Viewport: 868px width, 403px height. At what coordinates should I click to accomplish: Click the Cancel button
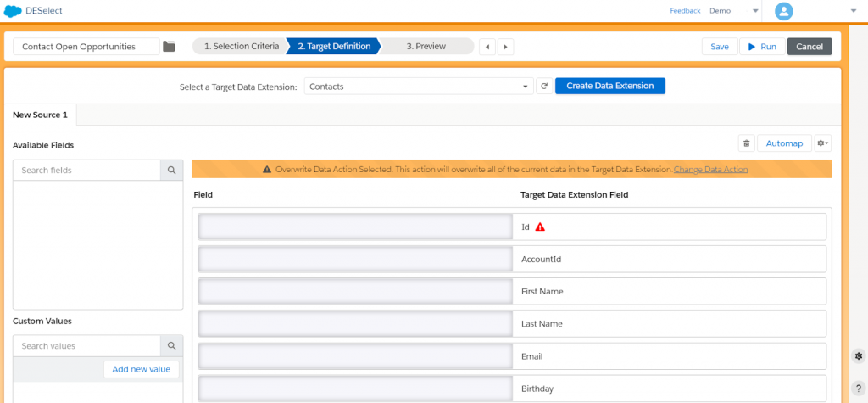(810, 48)
